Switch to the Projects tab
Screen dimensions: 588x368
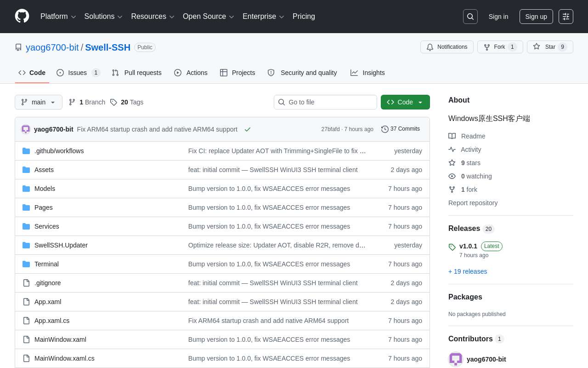click(237, 73)
